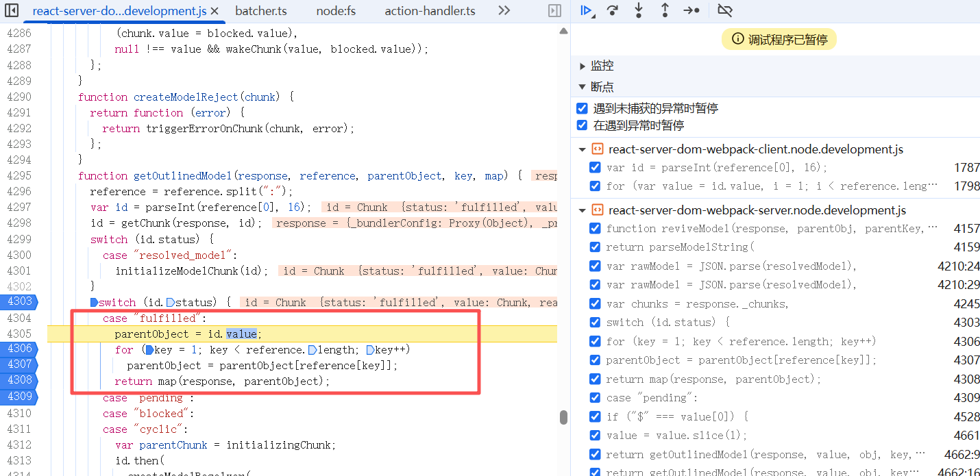The image size is (980, 476).
Task: Click the Step into next function icon
Action: [x=639, y=10]
